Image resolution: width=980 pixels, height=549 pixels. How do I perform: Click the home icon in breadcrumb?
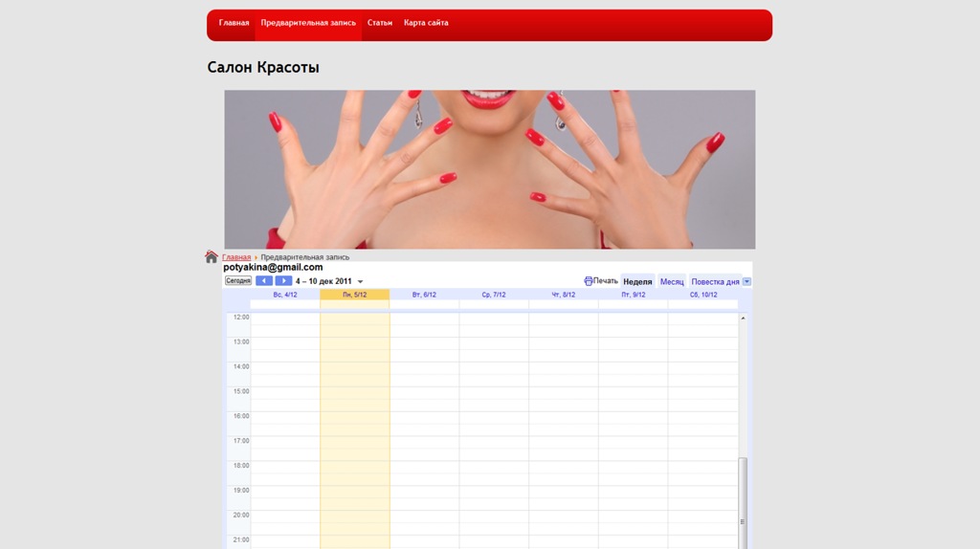212,256
